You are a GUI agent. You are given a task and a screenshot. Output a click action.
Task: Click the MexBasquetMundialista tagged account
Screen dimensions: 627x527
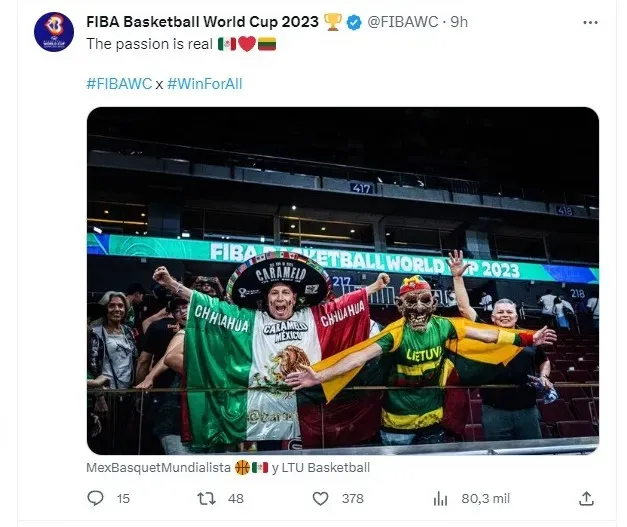point(158,467)
